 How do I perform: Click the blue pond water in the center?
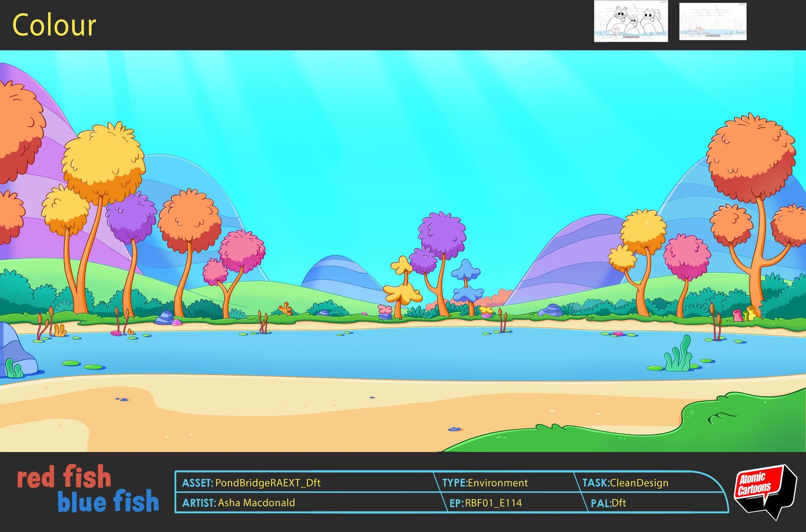[378, 352]
